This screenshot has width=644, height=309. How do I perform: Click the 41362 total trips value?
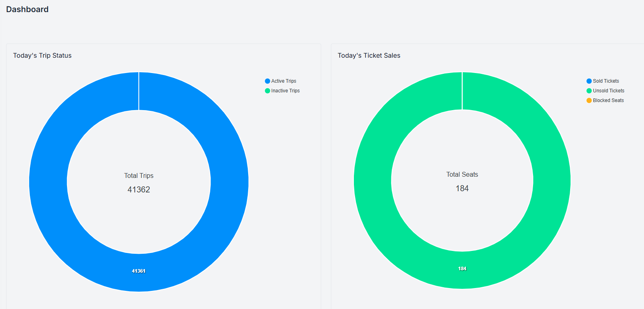pyautogui.click(x=139, y=190)
